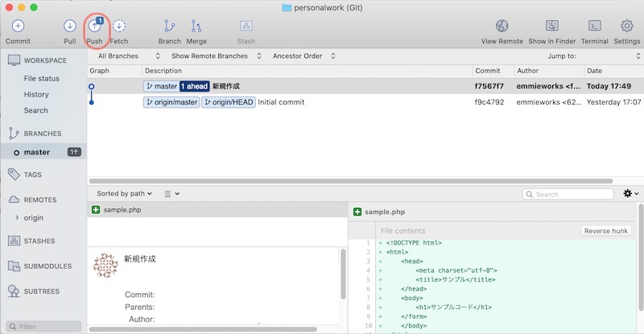Open the Ancestor Order dropdown
The height and width of the screenshot is (334, 644).
click(304, 56)
